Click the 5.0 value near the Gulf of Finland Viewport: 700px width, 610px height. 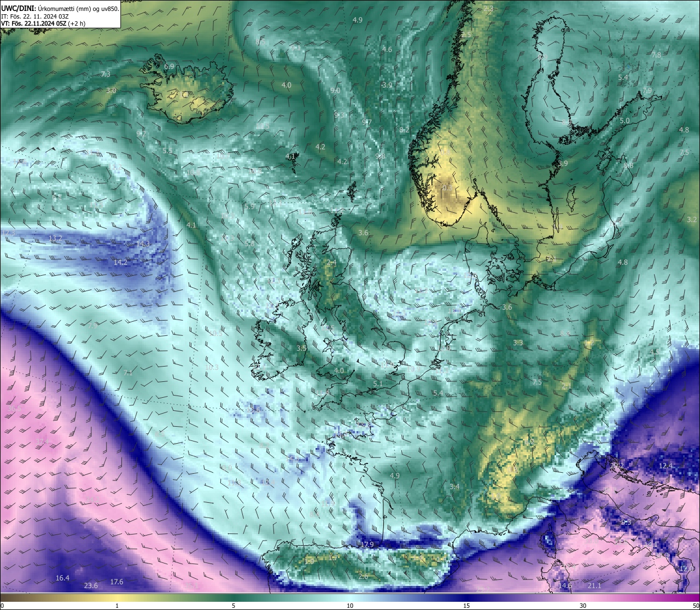(x=625, y=121)
